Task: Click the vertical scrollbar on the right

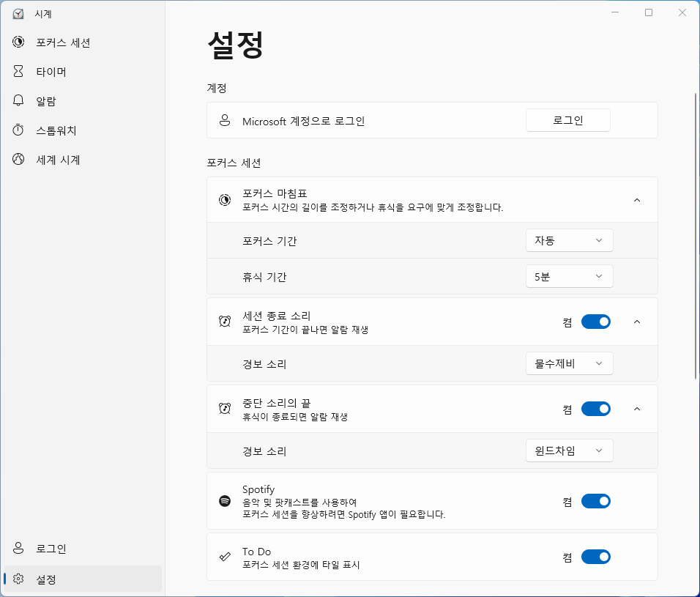Action: pos(696,236)
